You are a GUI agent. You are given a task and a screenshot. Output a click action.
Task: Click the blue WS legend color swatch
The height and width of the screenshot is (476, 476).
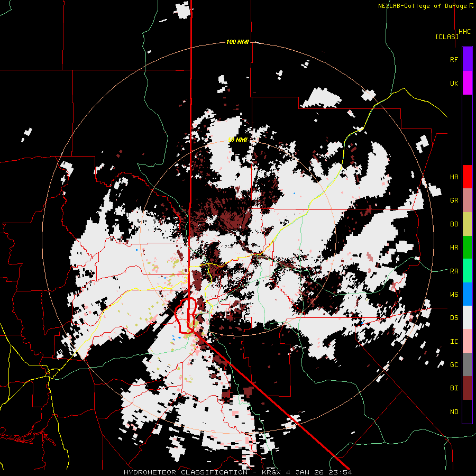point(467,294)
